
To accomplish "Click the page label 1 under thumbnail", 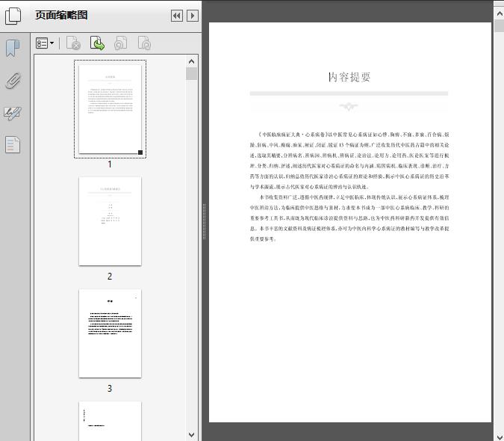I will pos(110,164).
